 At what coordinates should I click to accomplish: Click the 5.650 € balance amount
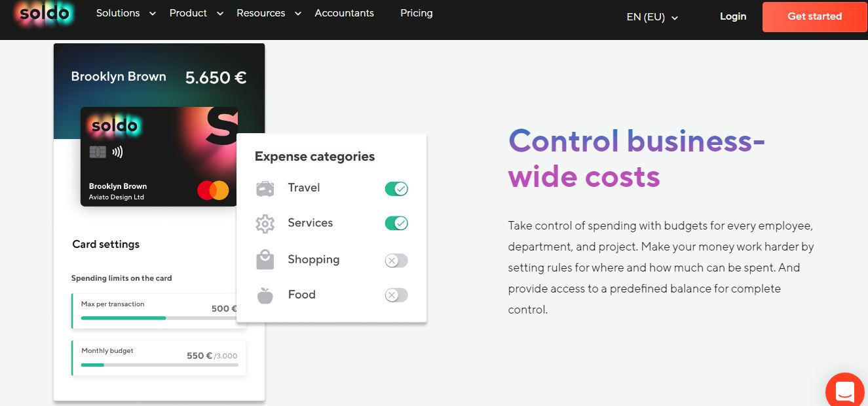pos(216,78)
